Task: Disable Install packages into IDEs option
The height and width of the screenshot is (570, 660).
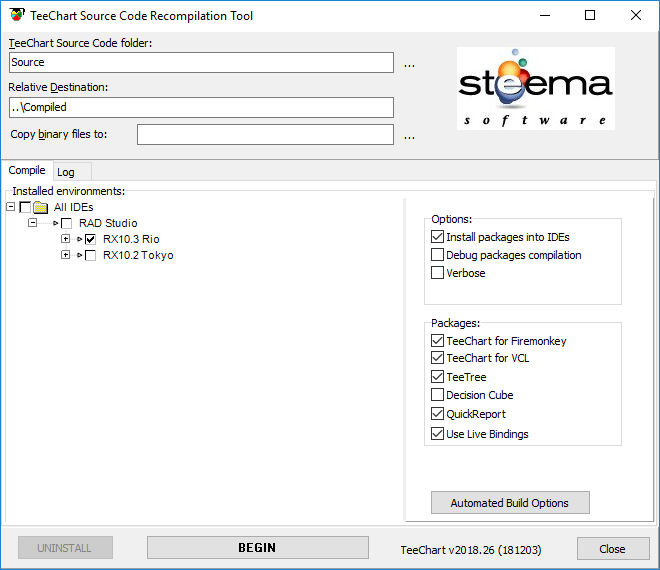Action: (x=437, y=237)
